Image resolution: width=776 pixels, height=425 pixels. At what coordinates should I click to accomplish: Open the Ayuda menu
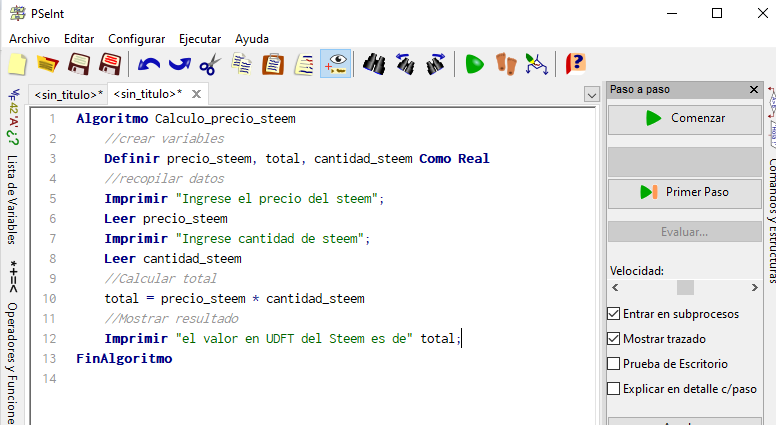pyautogui.click(x=251, y=39)
